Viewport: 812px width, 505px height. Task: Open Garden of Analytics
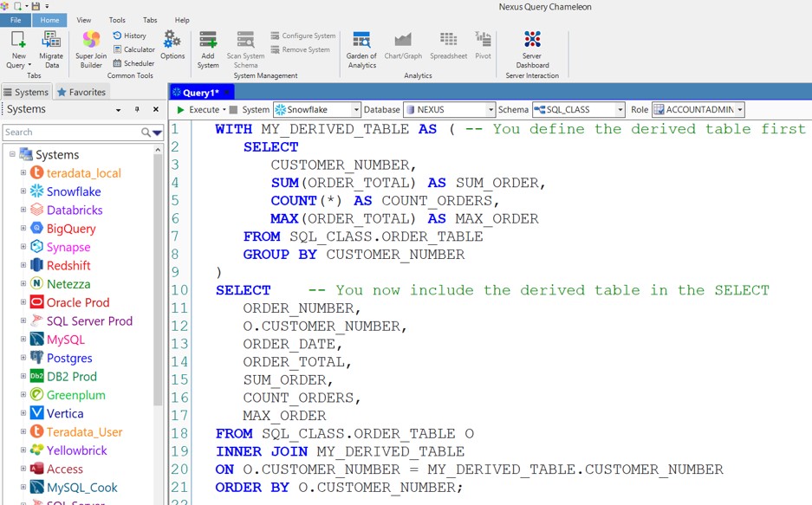pyautogui.click(x=361, y=48)
